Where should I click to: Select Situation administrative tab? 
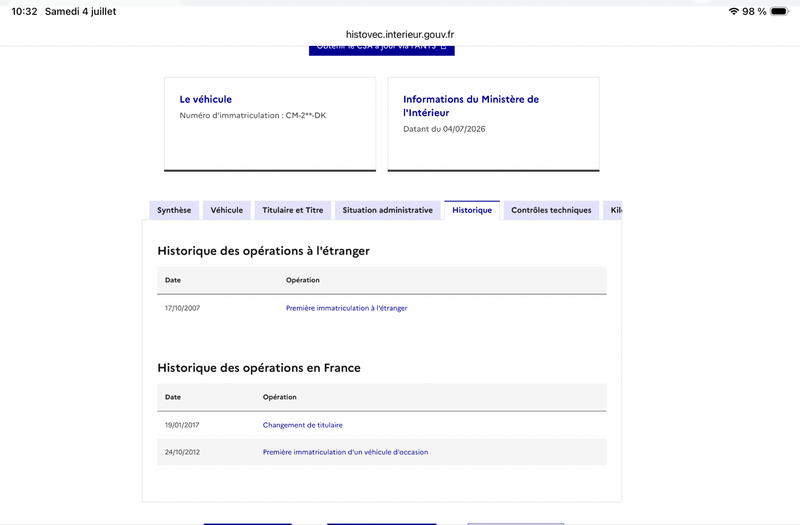pos(387,210)
